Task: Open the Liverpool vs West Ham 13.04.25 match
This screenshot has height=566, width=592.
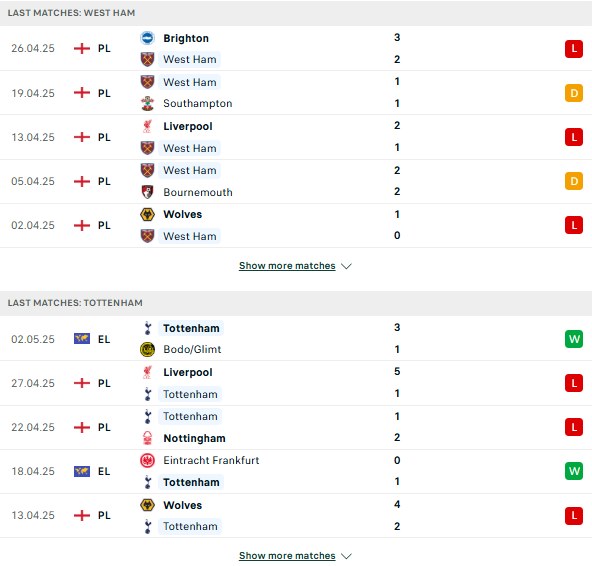Action: 296,137
